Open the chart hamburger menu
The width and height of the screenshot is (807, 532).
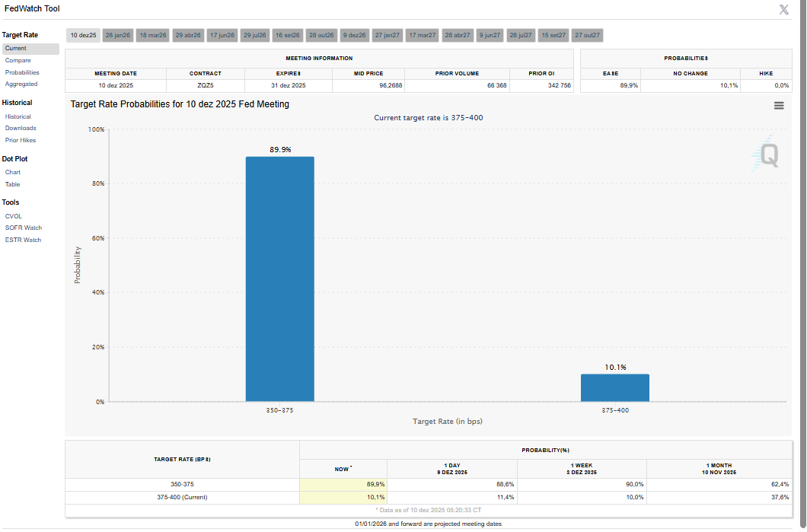coord(779,106)
